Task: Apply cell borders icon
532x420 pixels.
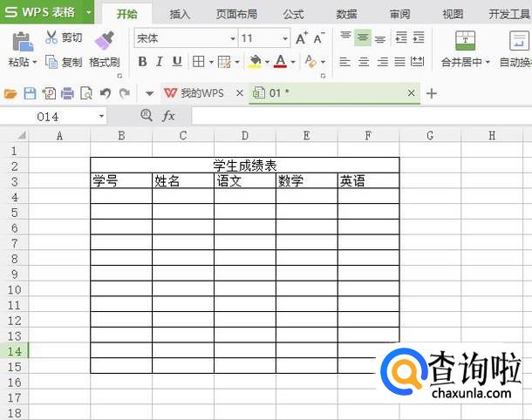Action: (199, 62)
